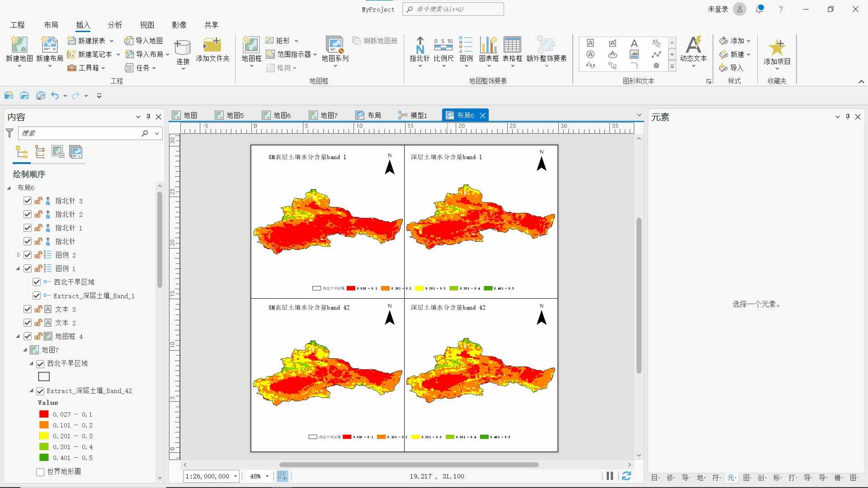
Task: Click the 比例尺 scale bar icon
Action: pyautogui.click(x=443, y=45)
